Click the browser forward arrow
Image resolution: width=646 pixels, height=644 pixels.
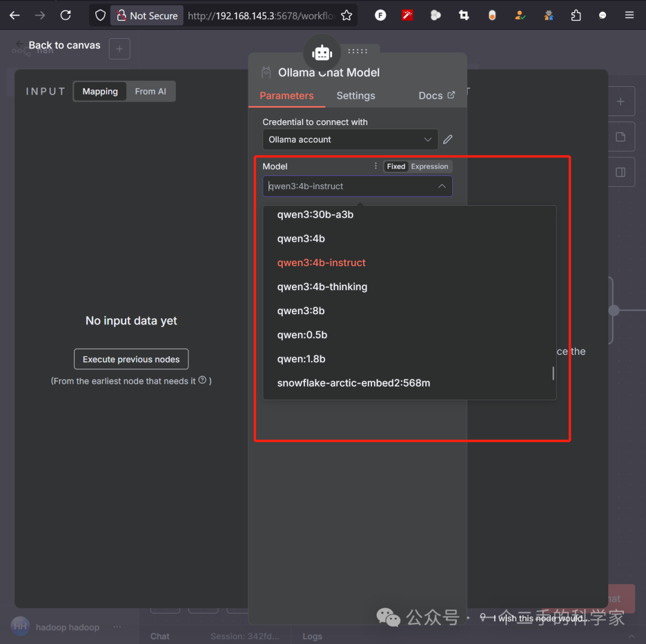click(x=40, y=16)
